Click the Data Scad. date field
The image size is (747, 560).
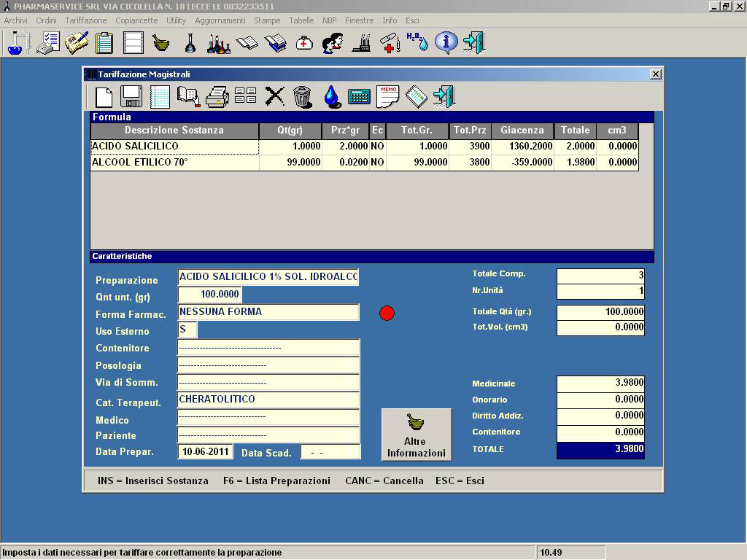coord(330,452)
